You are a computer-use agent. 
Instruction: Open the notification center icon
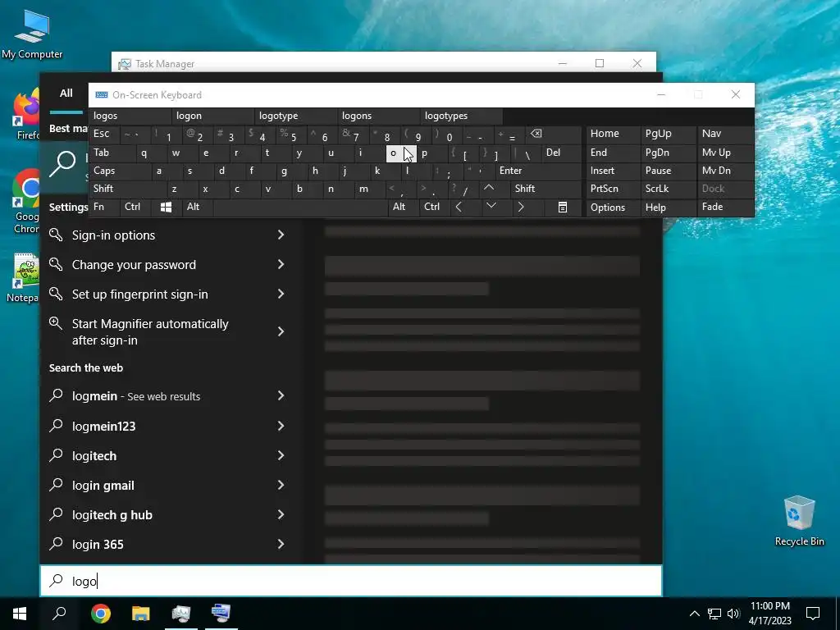coord(813,614)
